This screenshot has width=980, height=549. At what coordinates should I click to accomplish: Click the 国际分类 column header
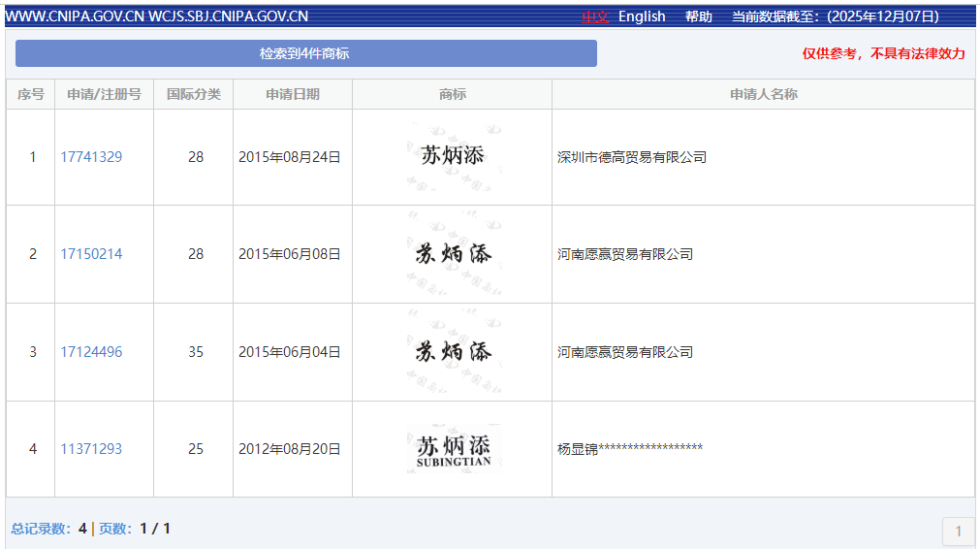pos(194,94)
